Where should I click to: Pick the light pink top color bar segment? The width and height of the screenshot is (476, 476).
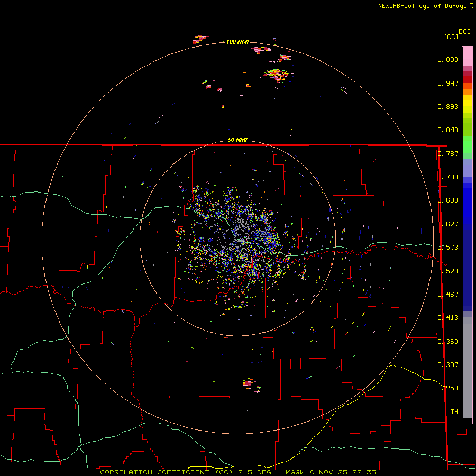point(467,57)
